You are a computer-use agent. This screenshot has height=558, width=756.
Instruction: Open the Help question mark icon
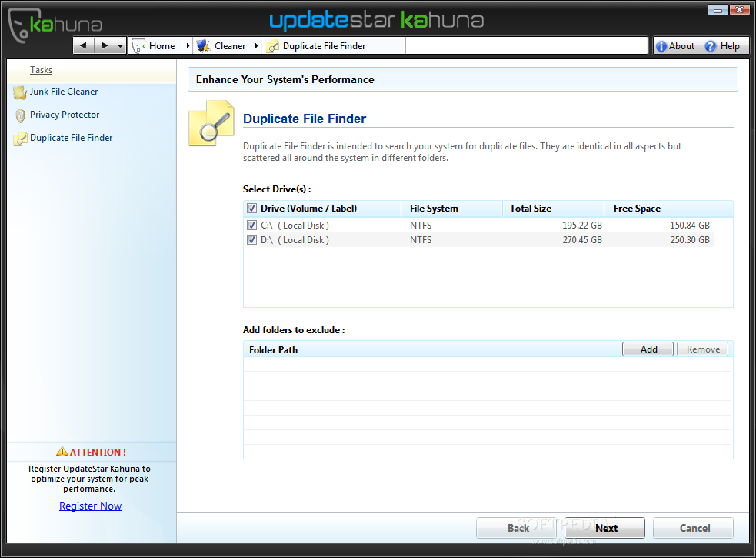(x=710, y=46)
